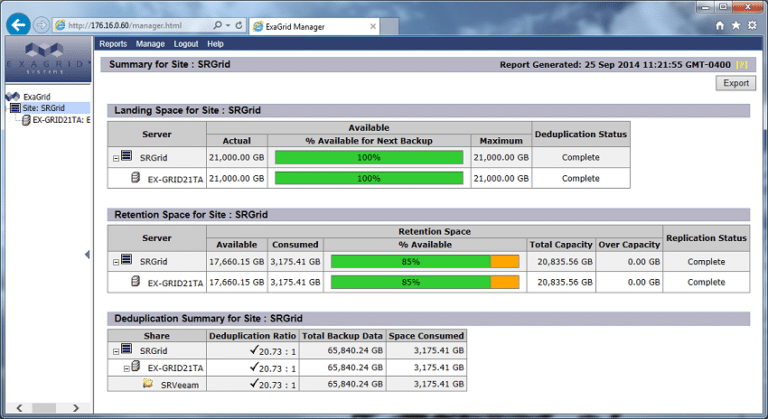Select EX-GRID21TA in navigation tree

[x=61, y=120]
